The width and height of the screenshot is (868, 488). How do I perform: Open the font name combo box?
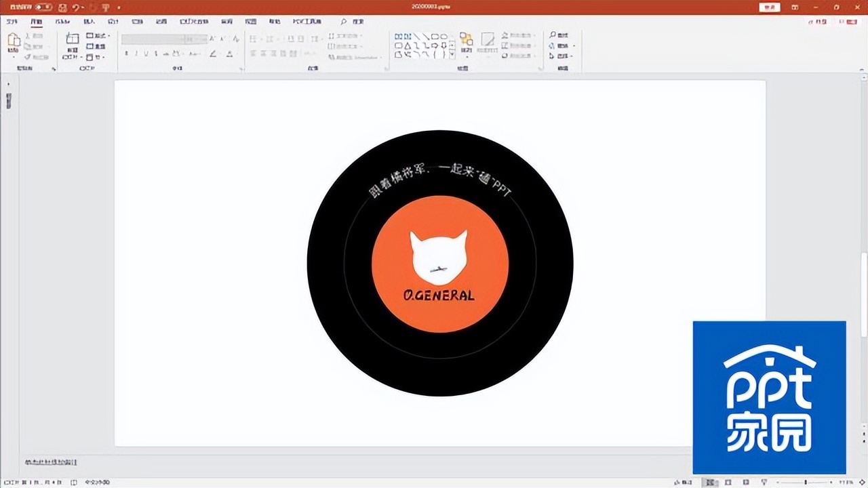pos(154,39)
